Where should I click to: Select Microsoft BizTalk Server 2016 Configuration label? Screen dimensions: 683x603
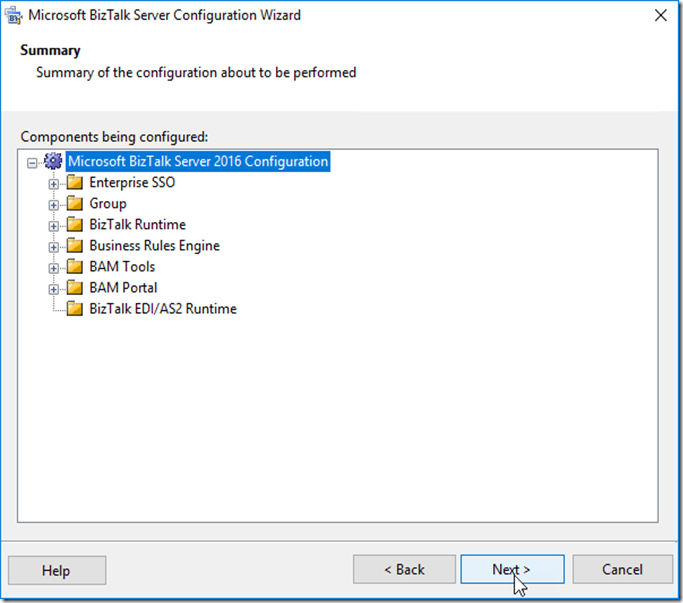198,161
